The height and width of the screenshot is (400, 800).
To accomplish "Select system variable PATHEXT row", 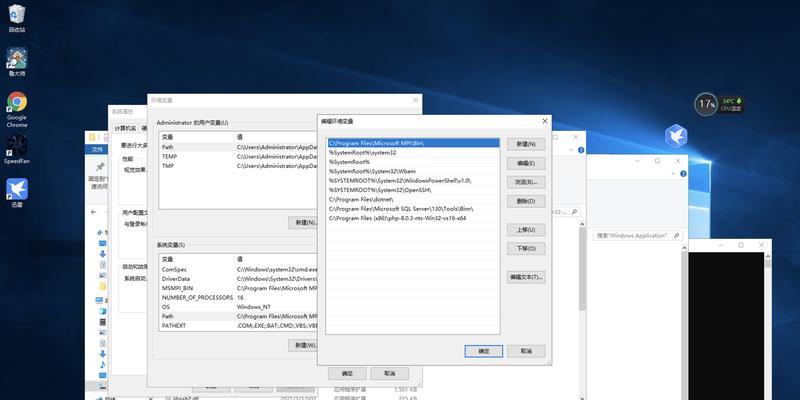I will [x=238, y=326].
